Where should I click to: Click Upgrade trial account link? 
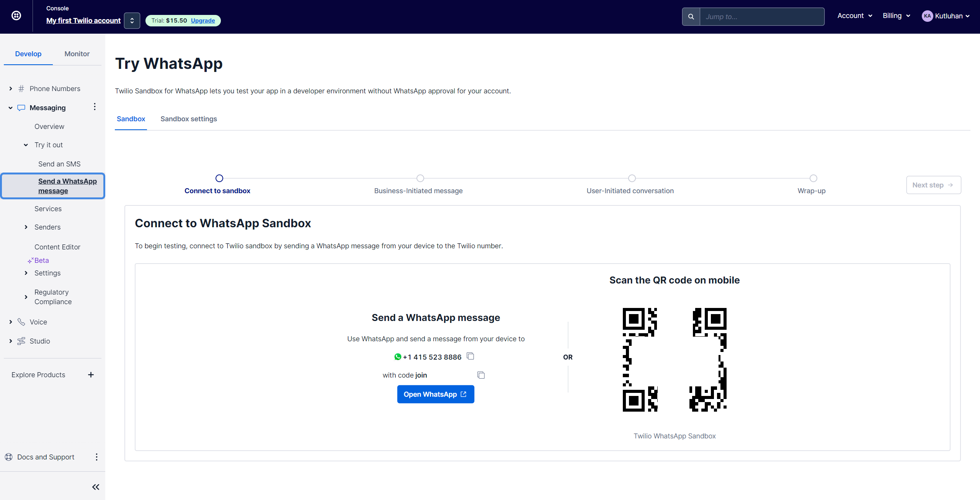[203, 20]
